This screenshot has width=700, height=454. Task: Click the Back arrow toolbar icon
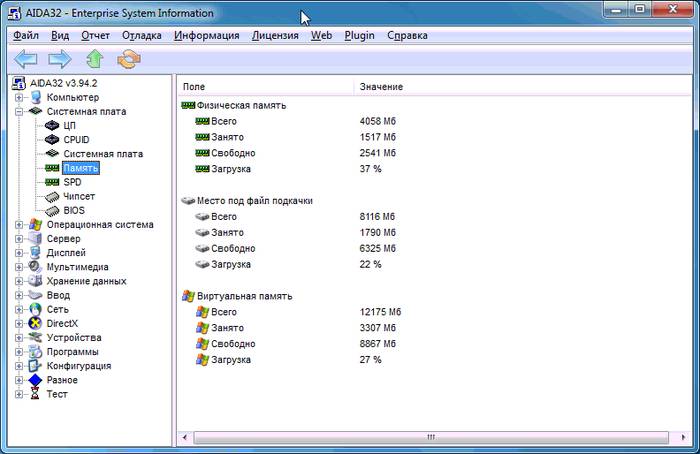point(25,59)
